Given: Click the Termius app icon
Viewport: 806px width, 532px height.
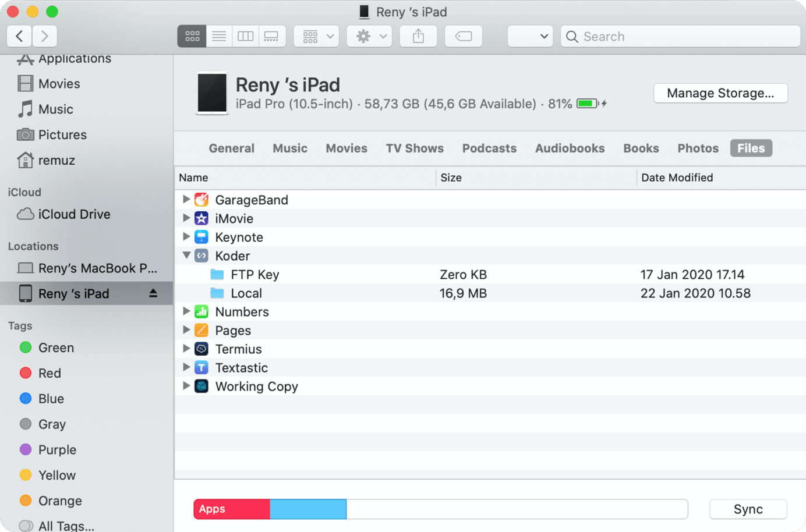Looking at the screenshot, I should click(201, 349).
